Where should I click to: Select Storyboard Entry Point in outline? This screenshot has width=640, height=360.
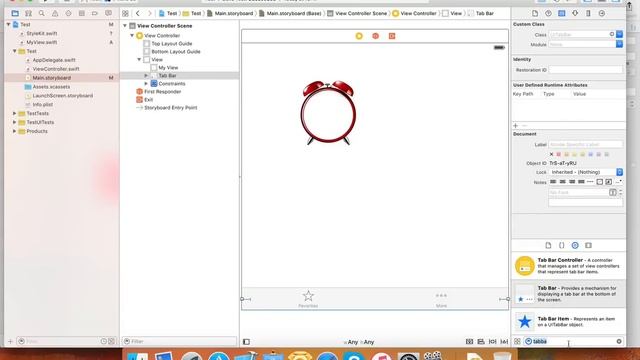(x=171, y=108)
